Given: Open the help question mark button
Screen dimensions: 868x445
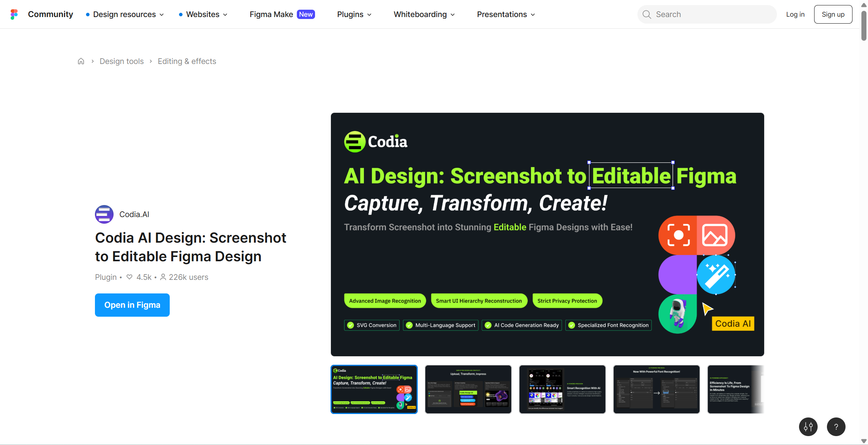Looking at the screenshot, I should coord(836,427).
